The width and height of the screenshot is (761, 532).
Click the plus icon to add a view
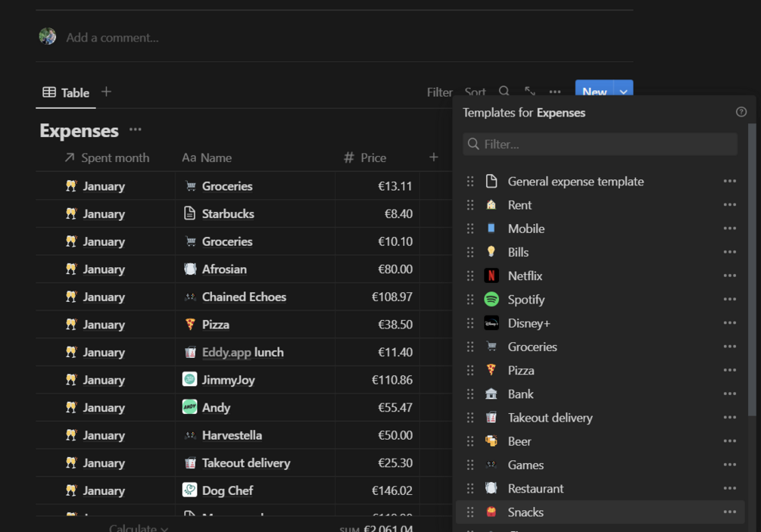(x=106, y=92)
